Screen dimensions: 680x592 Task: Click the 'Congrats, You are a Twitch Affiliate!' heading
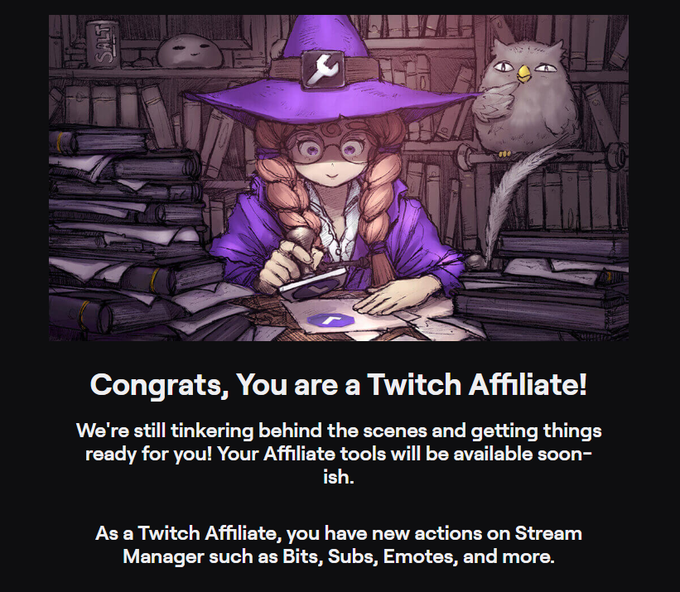point(338,384)
